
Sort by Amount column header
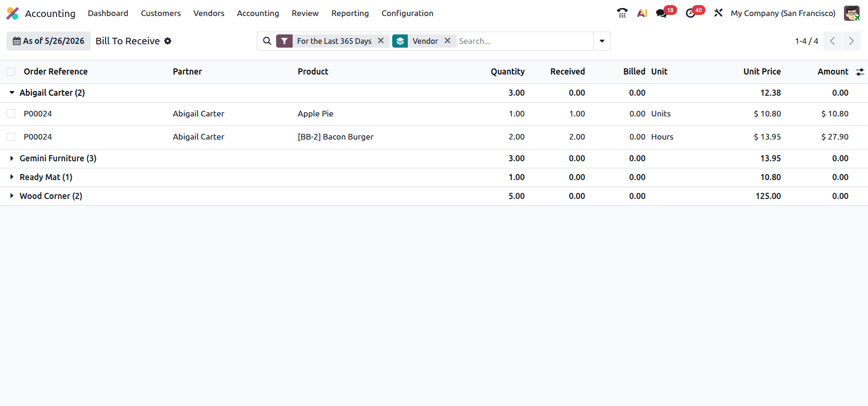pos(833,72)
